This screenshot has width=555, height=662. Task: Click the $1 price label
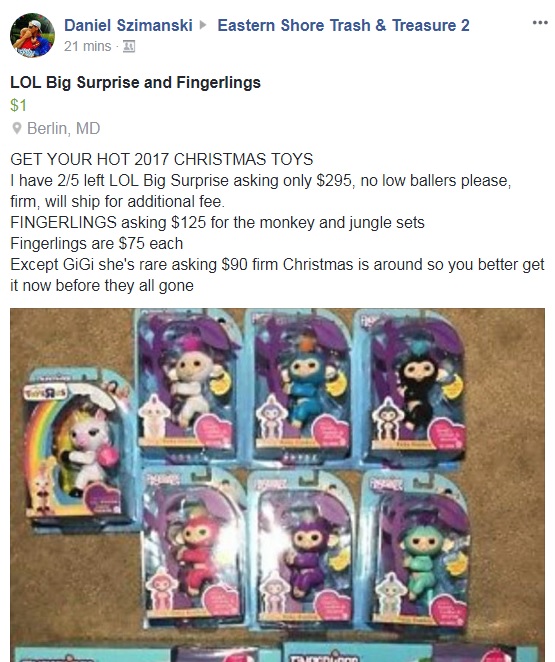tap(19, 106)
